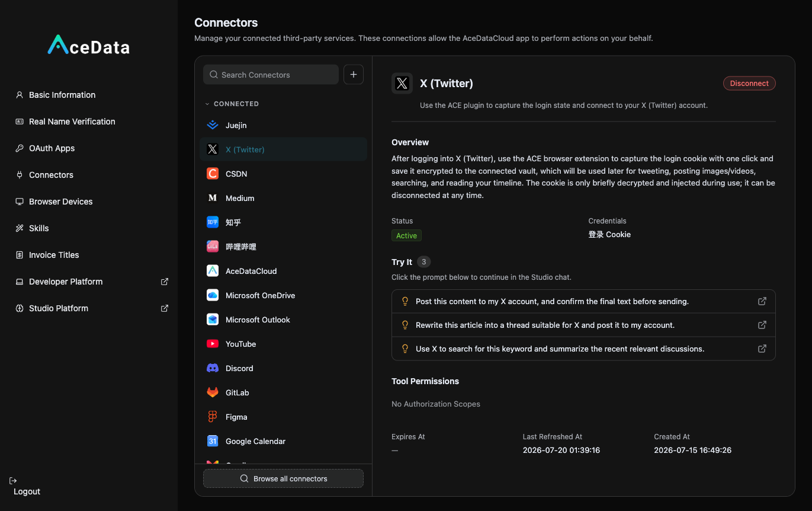Click the Logout arrow icon

coord(13,480)
